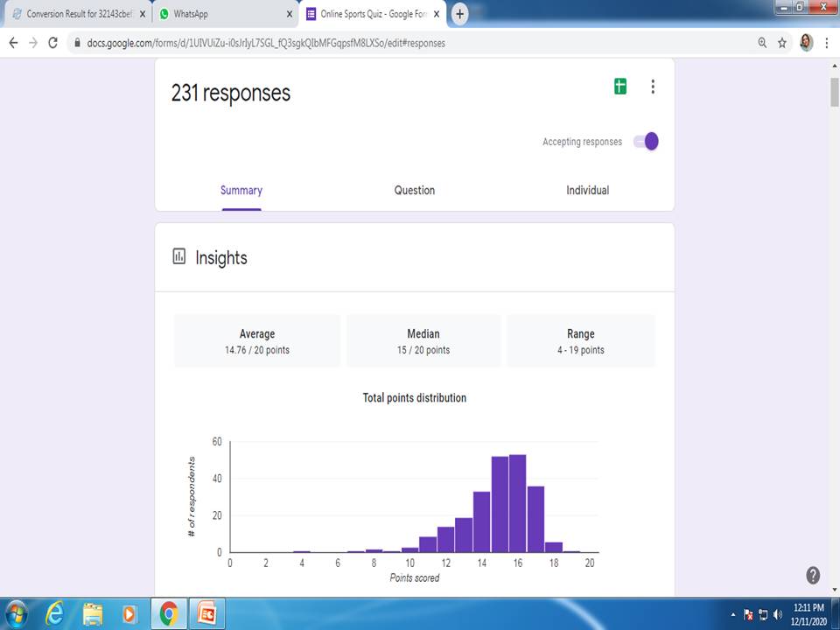840x630 pixels.
Task: Switch to the WhatsApp browser tab
Action: 223,14
